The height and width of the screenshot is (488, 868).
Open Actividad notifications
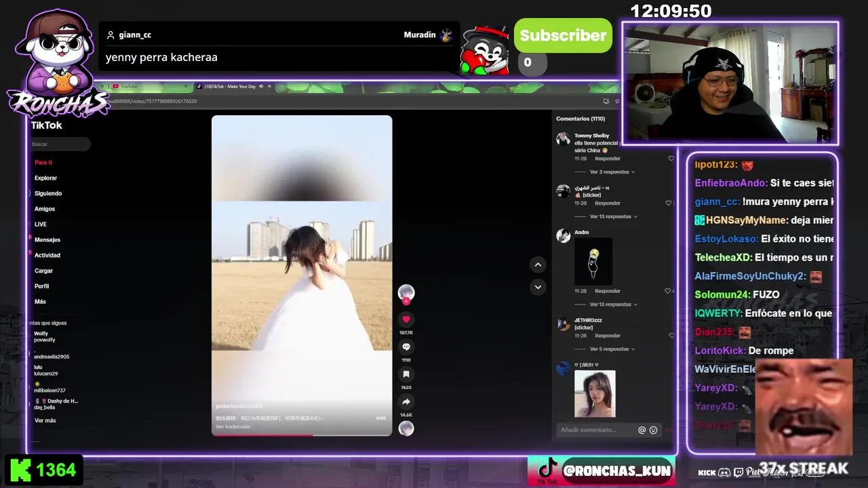47,256
